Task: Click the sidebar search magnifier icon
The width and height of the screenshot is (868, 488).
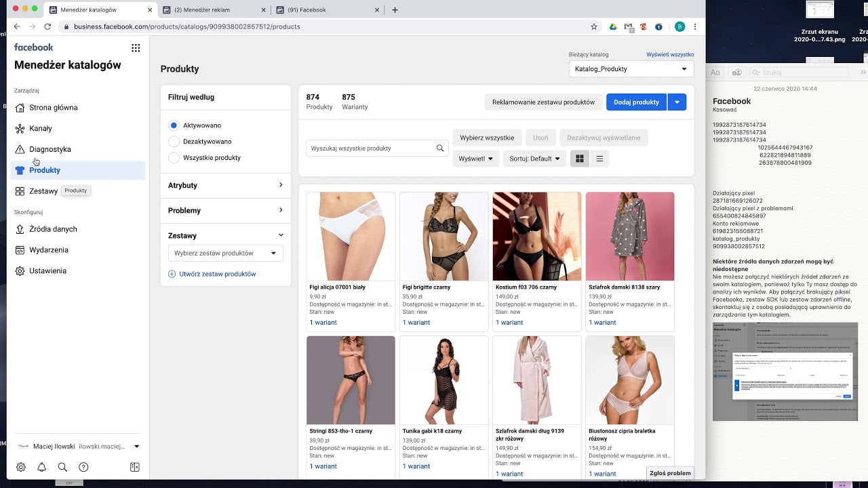Action: (x=62, y=467)
